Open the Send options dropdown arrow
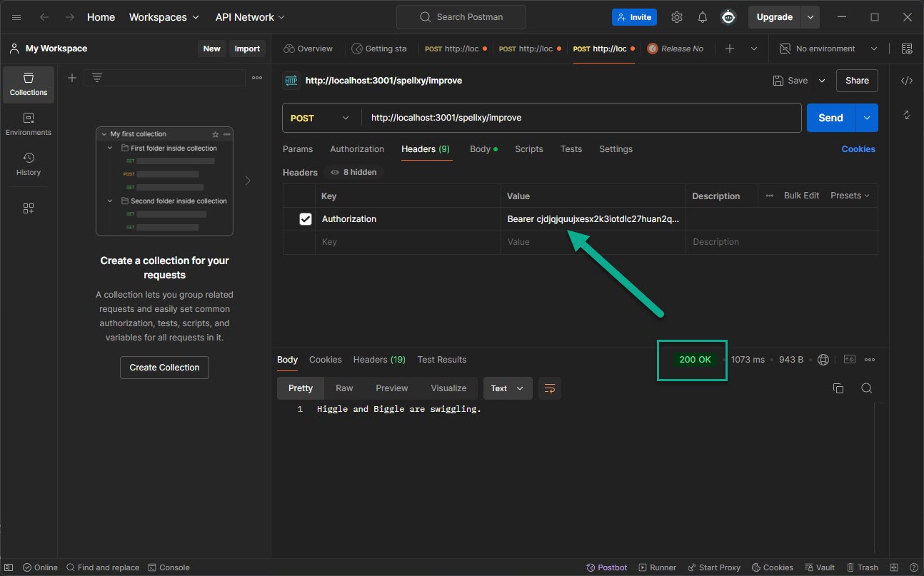The width and height of the screenshot is (924, 576). (867, 118)
